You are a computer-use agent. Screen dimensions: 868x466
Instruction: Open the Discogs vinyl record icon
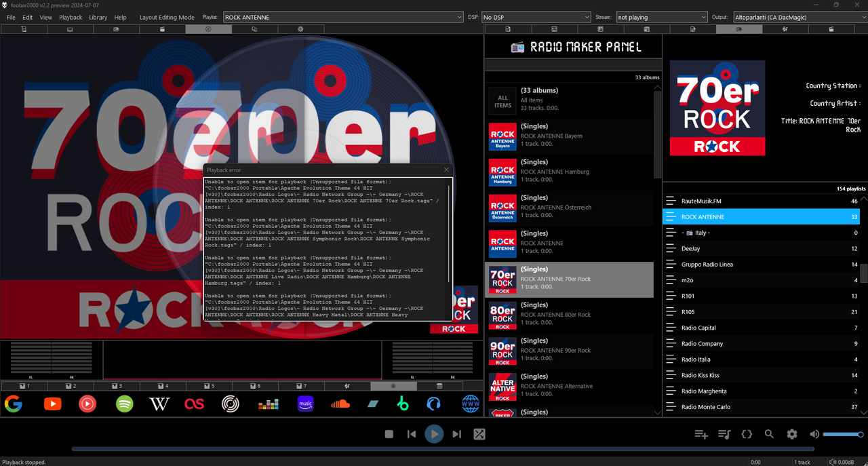coord(231,404)
